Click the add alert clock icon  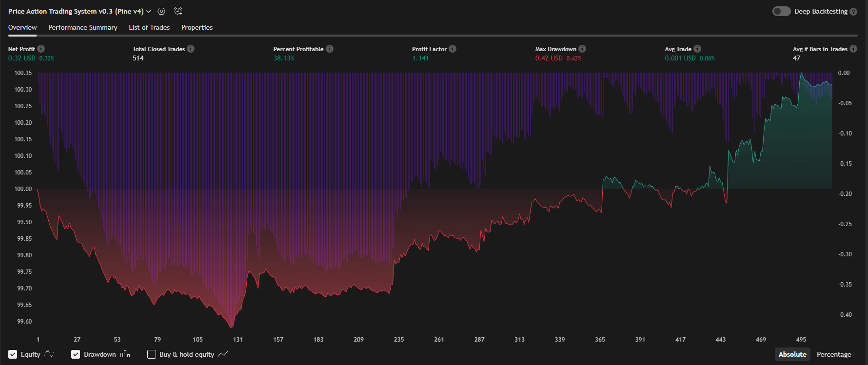pos(178,11)
